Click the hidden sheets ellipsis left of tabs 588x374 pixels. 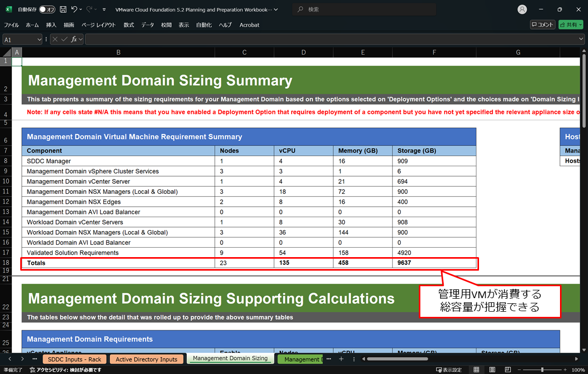[x=34, y=359]
